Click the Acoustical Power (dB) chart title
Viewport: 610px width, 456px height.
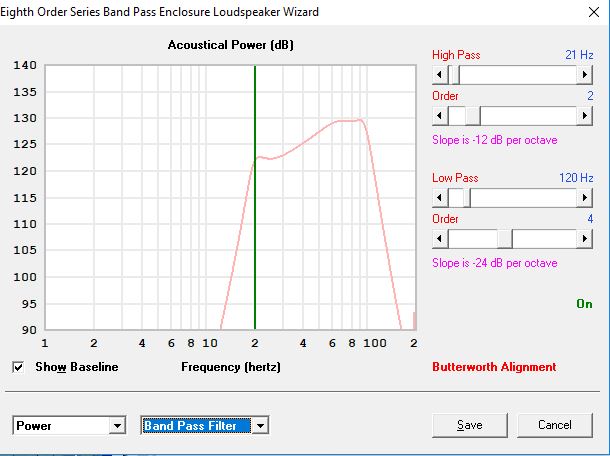click(231, 45)
